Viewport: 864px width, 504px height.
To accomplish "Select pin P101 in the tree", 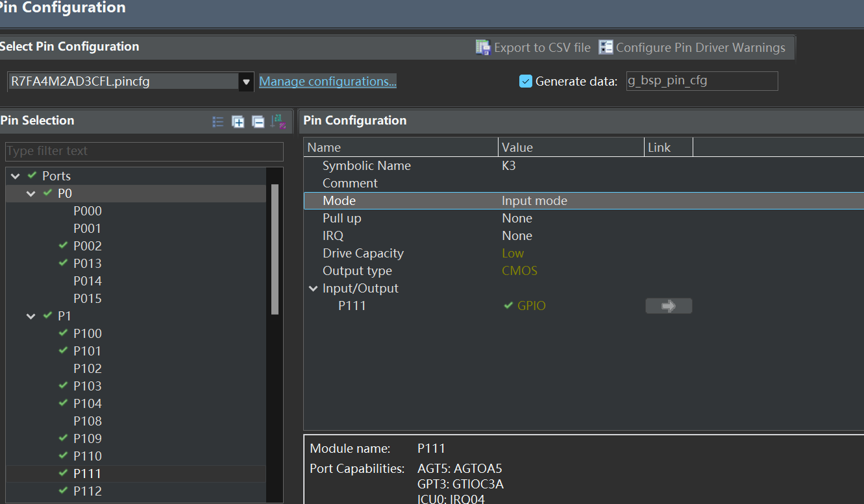I will click(87, 351).
